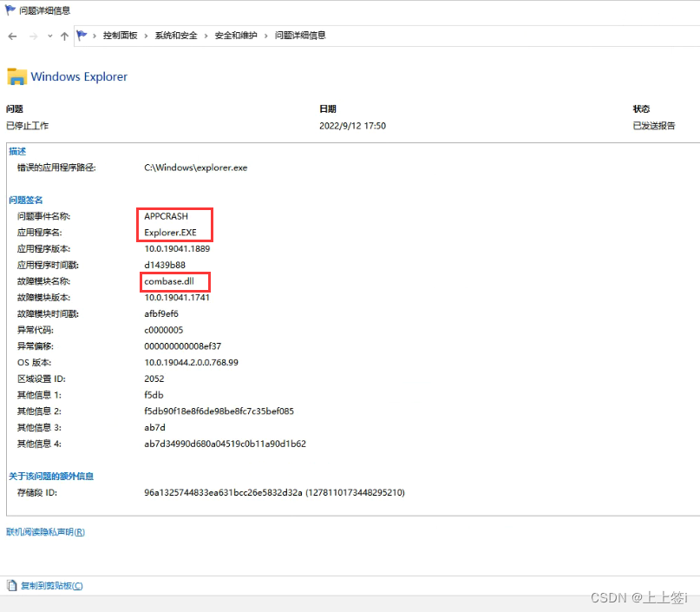Select hash ab7d34990d680a04519c0b11a90d1b62
The width and height of the screenshot is (700, 612).
pos(225,444)
